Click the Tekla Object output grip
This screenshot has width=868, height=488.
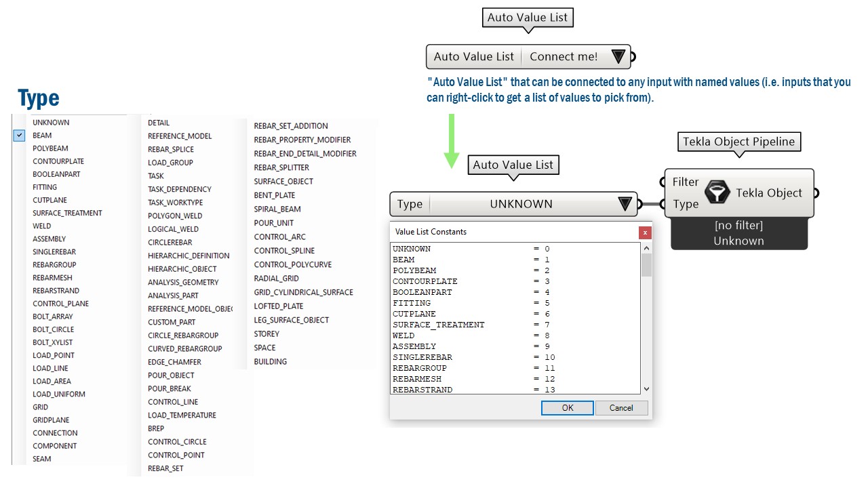(816, 193)
